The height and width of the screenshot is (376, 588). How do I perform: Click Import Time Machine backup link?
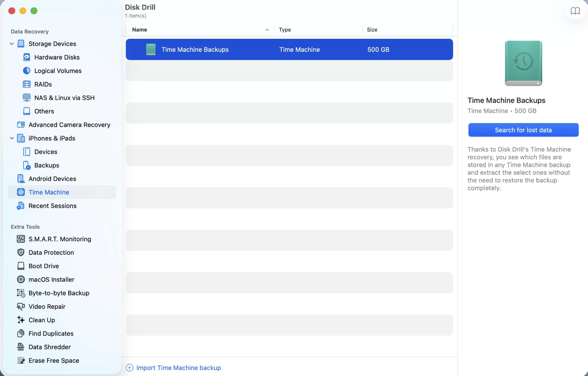[x=174, y=368]
